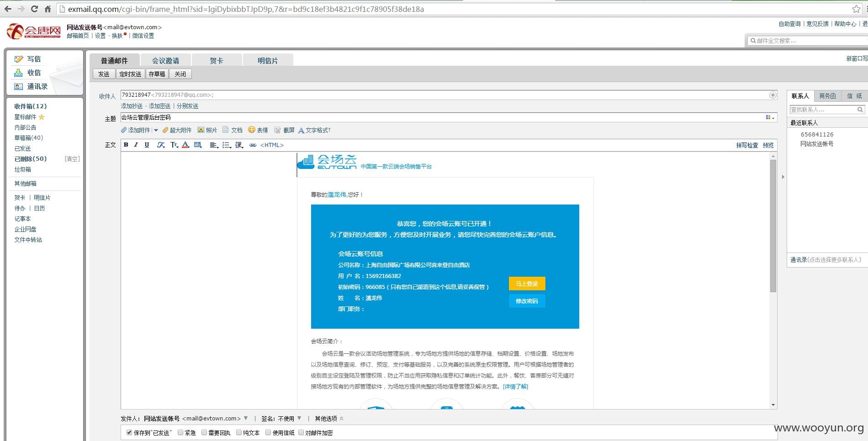
Task: Click the 定时发送 scheduled send button
Action: 130,74
